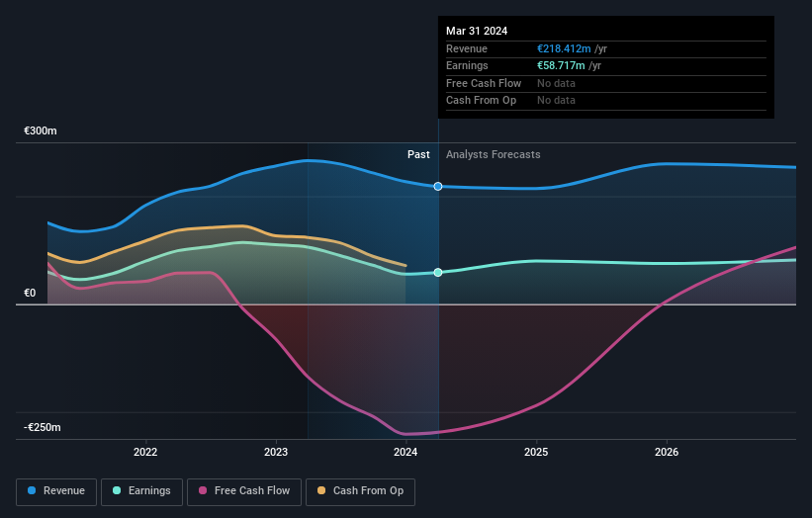Screen dimensions: 812x518
Task: Click the 2024 x-axis label
Action: click(x=406, y=452)
